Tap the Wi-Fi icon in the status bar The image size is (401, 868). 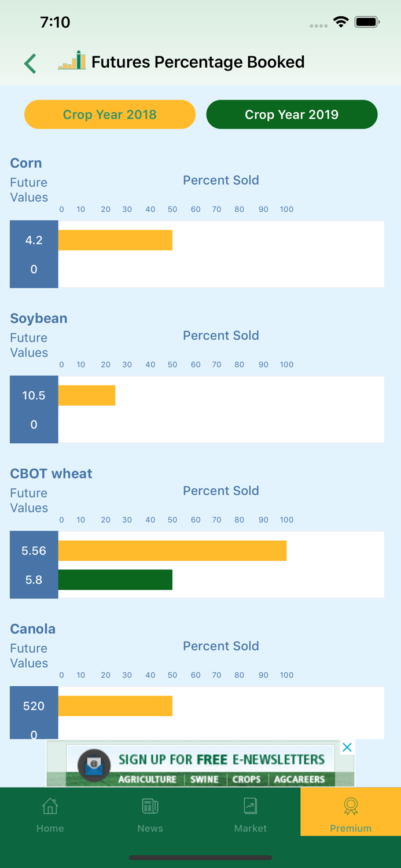pos(340,21)
